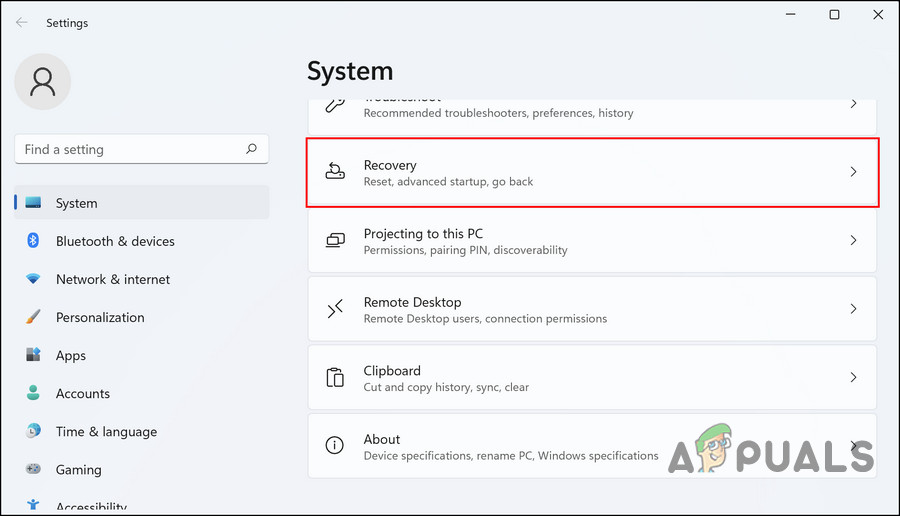The image size is (900, 516).
Task: Click the search magnifier icon
Action: 252,149
